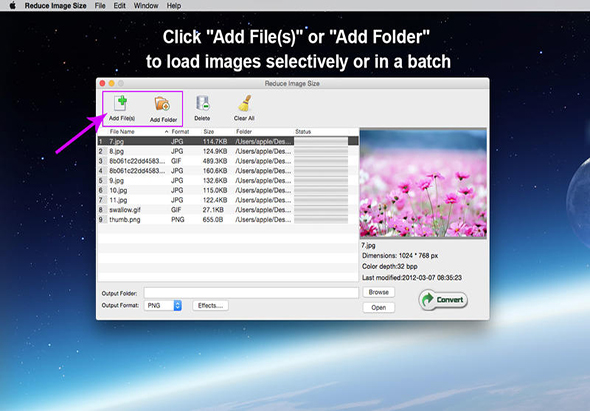Select the swallow.gif file row

[228, 210]
